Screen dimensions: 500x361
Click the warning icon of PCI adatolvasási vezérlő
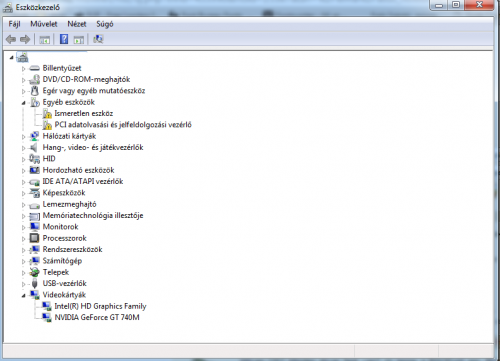(x=47, y=125)
